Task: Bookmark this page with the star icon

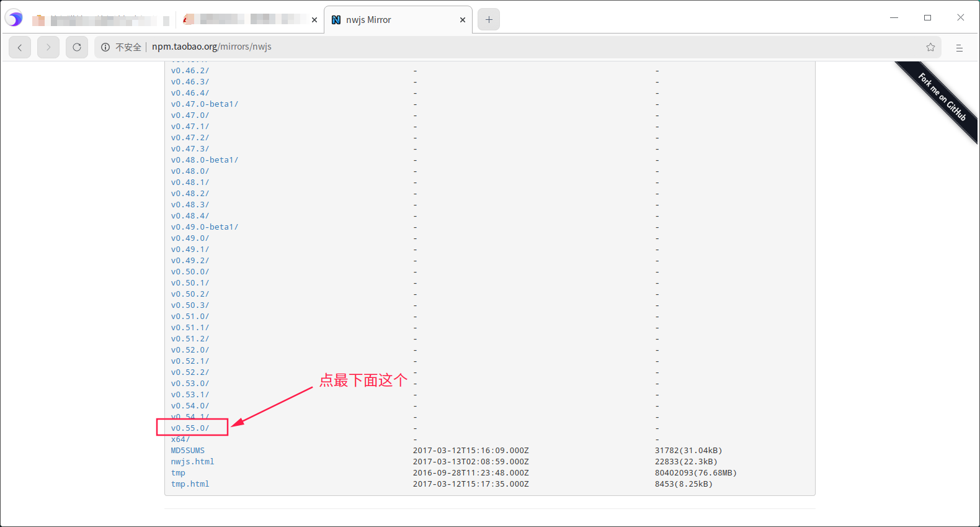Action: (930, 47)
